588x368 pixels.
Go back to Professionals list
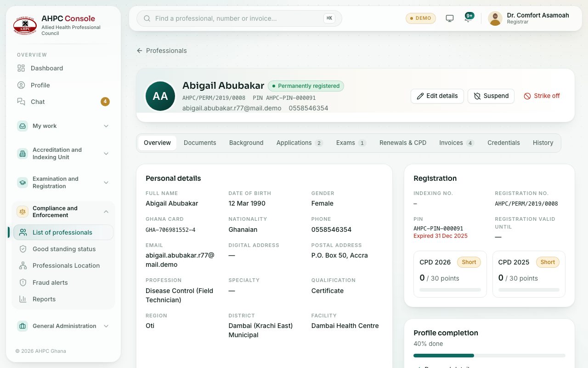162,51
